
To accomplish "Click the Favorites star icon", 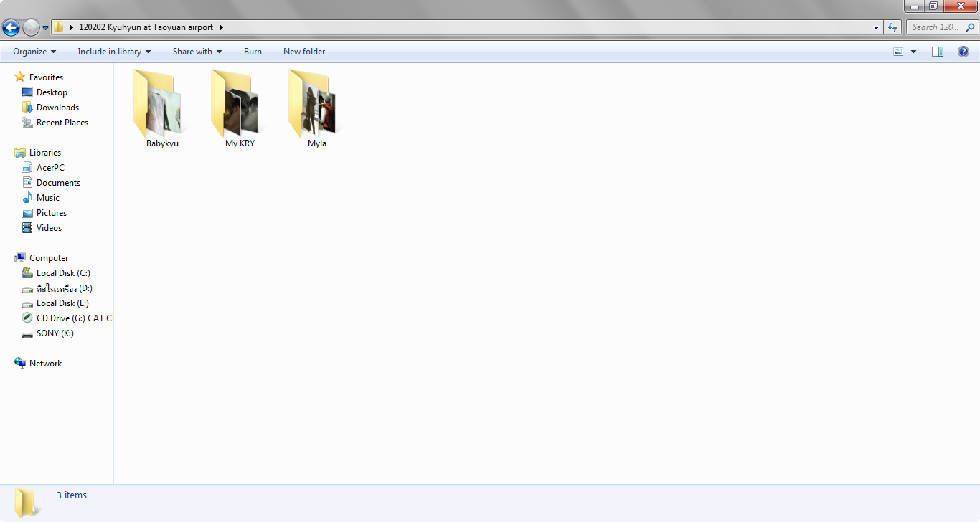I will 20,77.
